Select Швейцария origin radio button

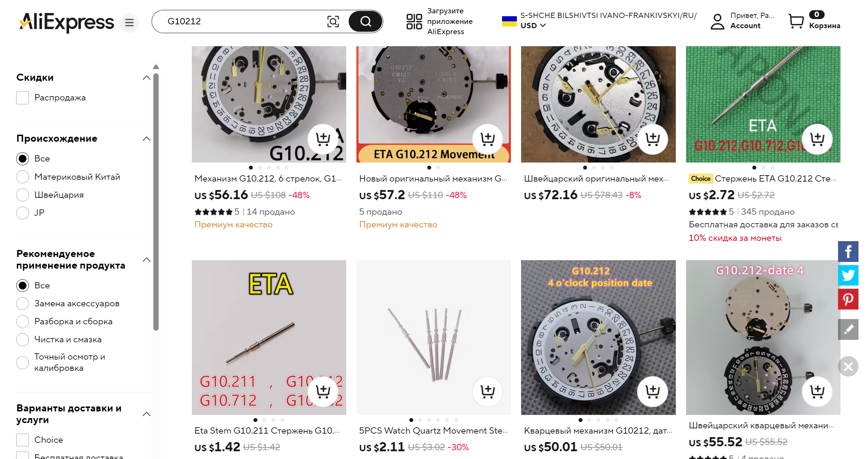pos(23,195)
